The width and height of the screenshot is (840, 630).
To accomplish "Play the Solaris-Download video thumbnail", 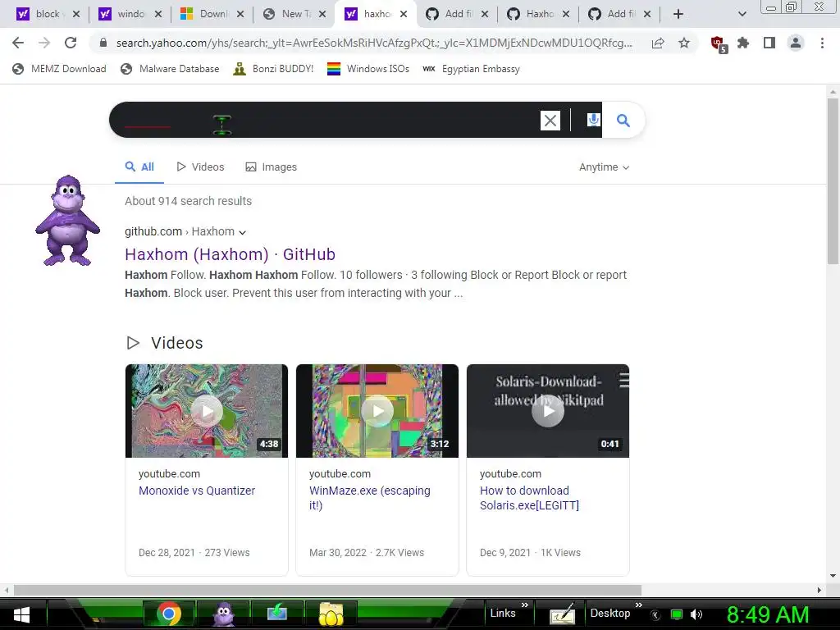I will coord(547,411).
